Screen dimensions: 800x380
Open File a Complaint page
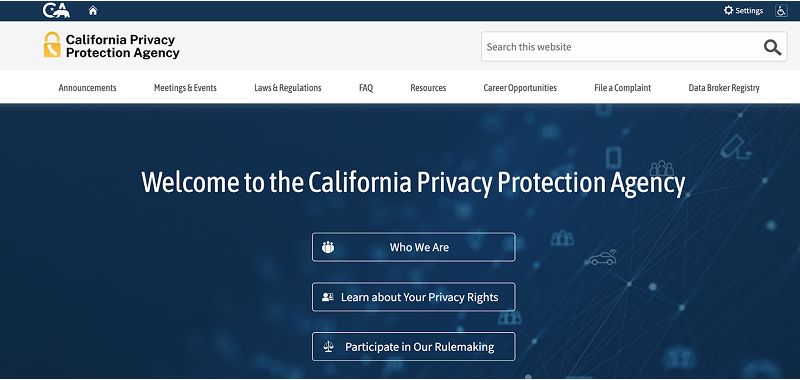[x=622, y=88]
